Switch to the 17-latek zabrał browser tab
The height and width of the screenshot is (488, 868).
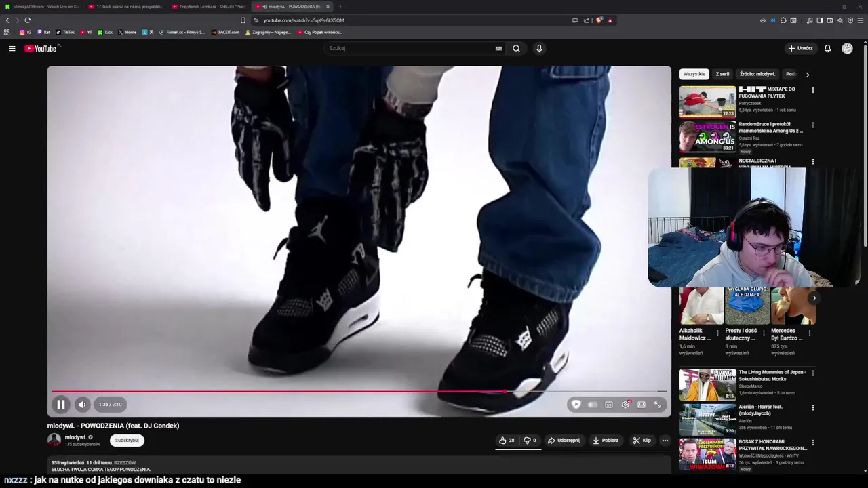(x=125, y=7)
